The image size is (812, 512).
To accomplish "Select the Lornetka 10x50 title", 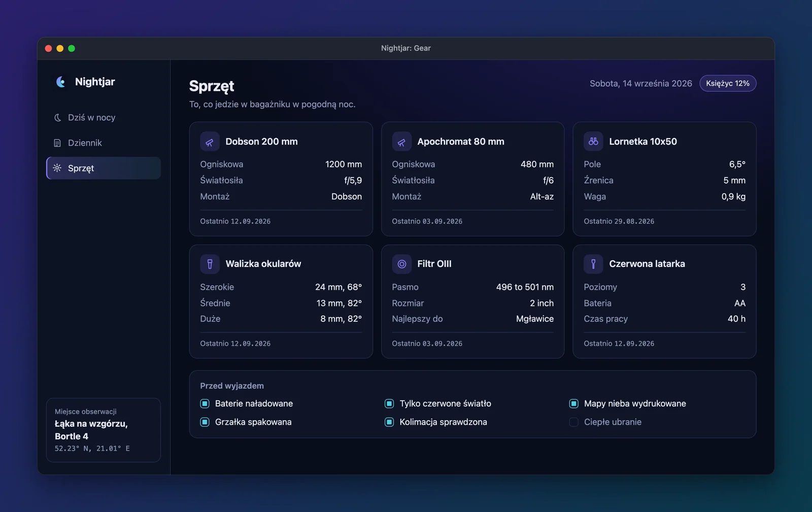I will coord(643,142).
